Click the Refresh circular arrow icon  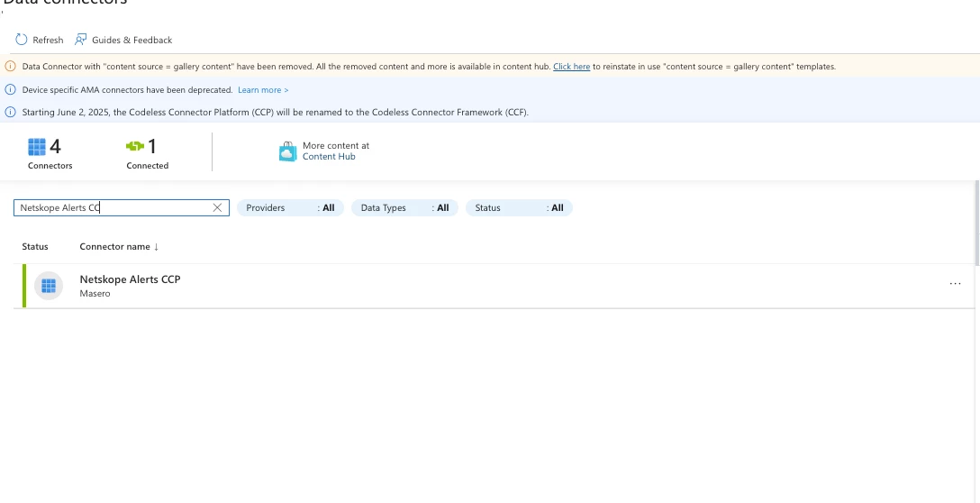(x=22, y=40)
